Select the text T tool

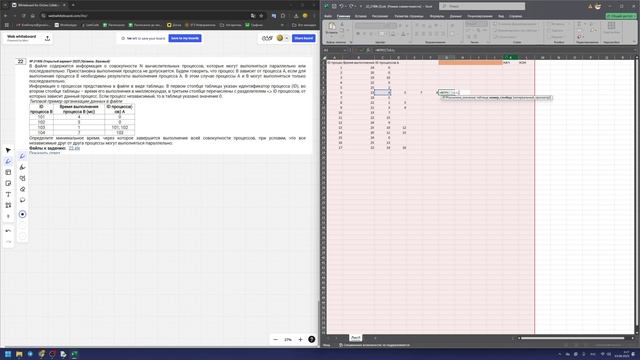(x=8, y=195)
